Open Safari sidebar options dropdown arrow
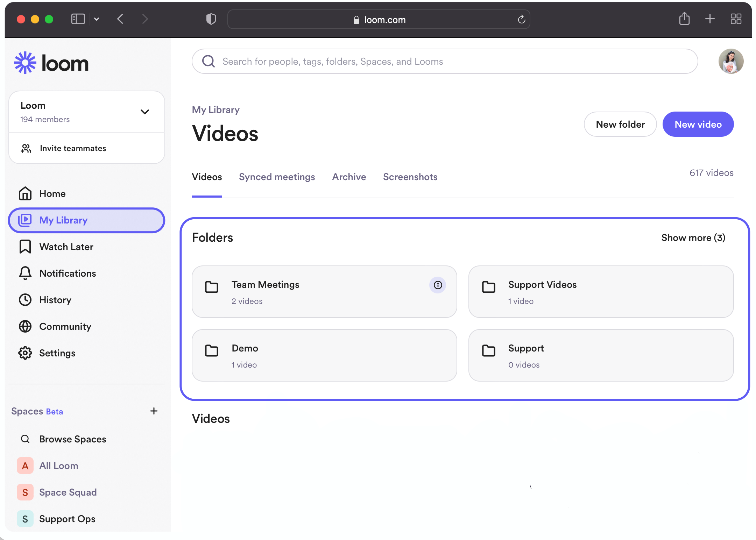Image resolution: width=756 pixels, height=540 pixels. [97, 19]
